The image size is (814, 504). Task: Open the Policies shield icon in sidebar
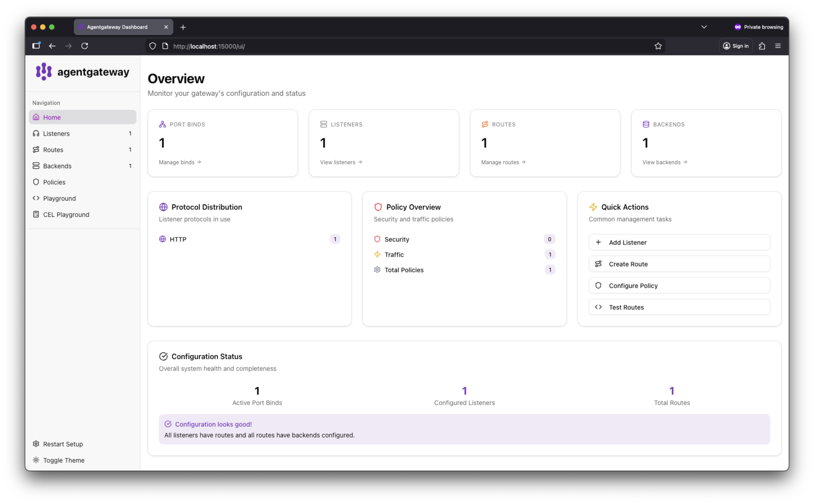(36, 182)
